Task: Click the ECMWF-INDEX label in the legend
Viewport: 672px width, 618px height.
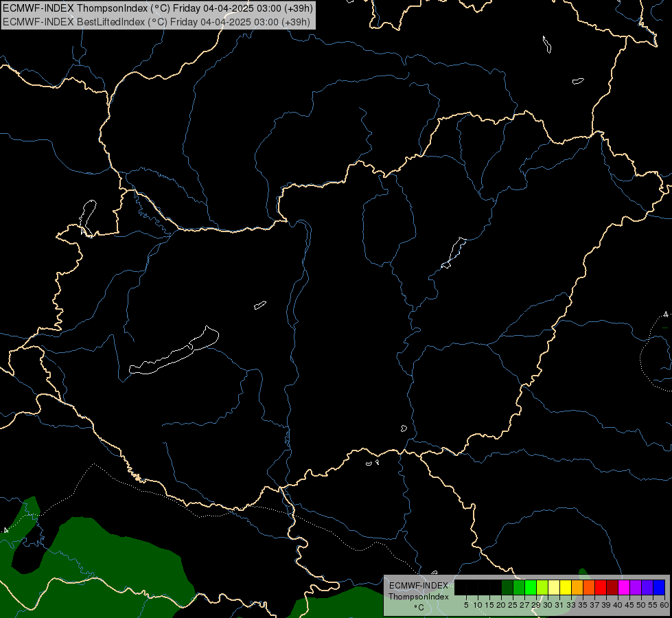Action: (419, 586)
